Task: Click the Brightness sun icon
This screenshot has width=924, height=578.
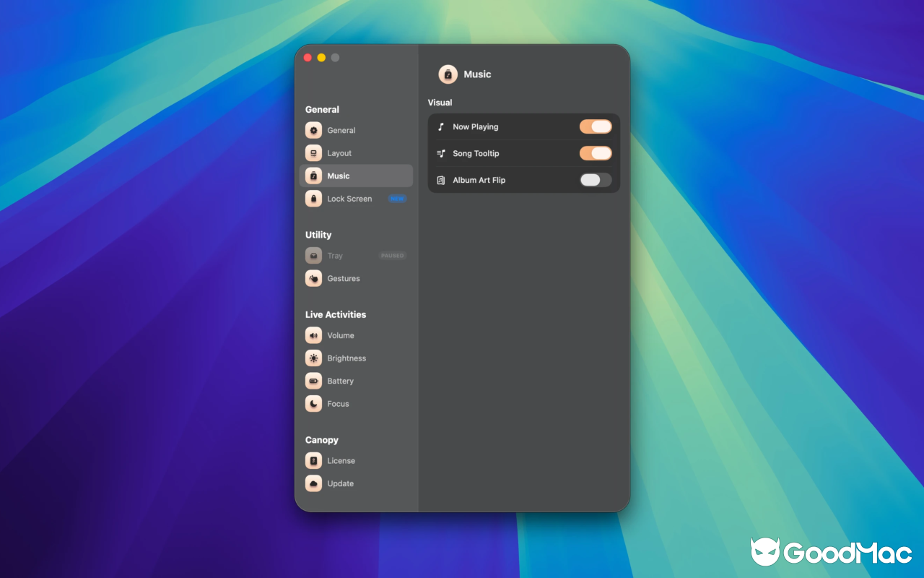Action: [313, 358]
